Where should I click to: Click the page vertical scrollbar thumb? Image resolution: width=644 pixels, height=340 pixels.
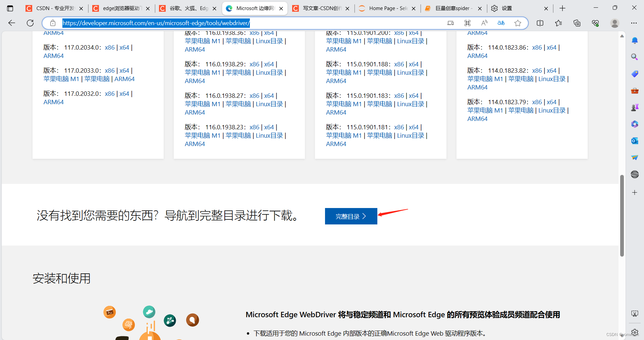tap(622, 215)
